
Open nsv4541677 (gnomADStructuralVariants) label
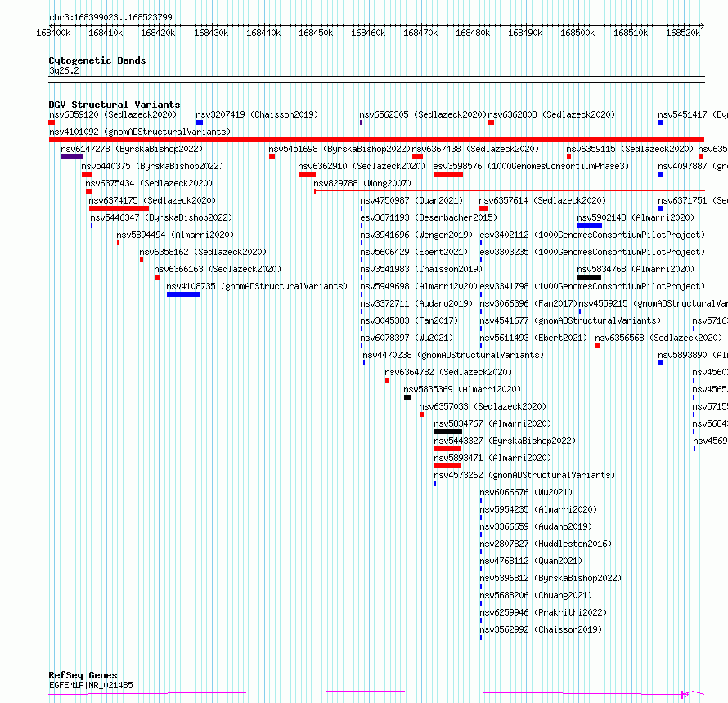tap(570, 320)
